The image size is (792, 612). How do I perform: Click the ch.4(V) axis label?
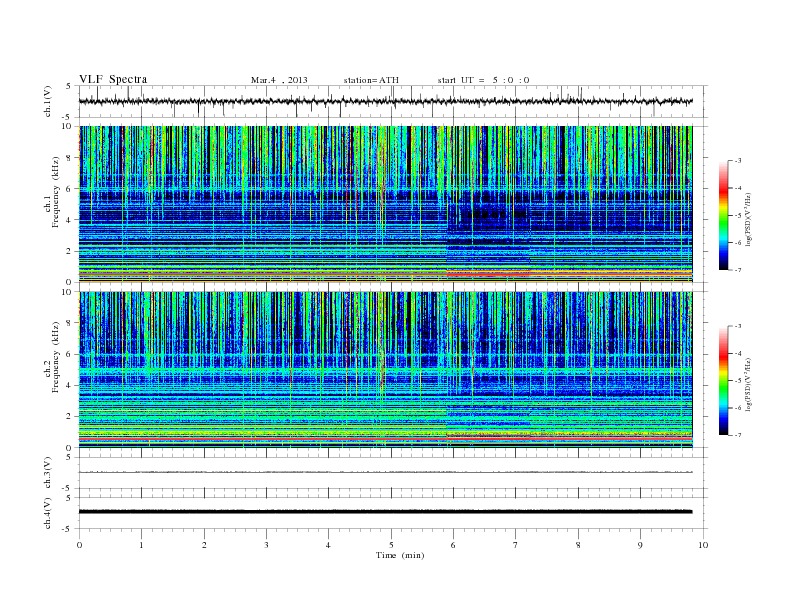point(49,513)
